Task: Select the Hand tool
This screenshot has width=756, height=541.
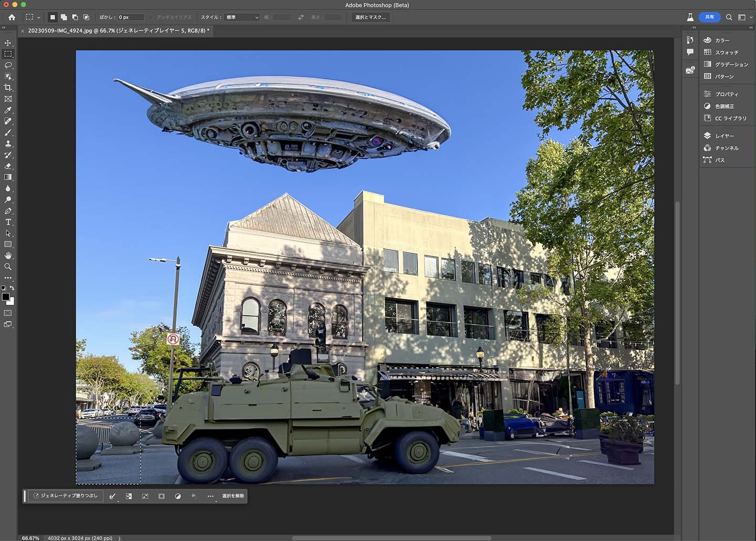Action: click(8, 255)
